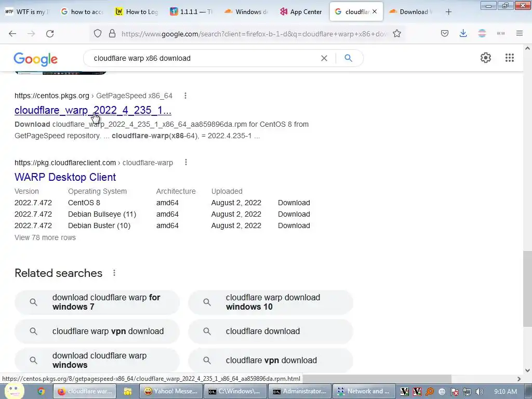Focus the Firefox address bar URL
The width and height of the screenshot is (532, 399).
(254, 34)
